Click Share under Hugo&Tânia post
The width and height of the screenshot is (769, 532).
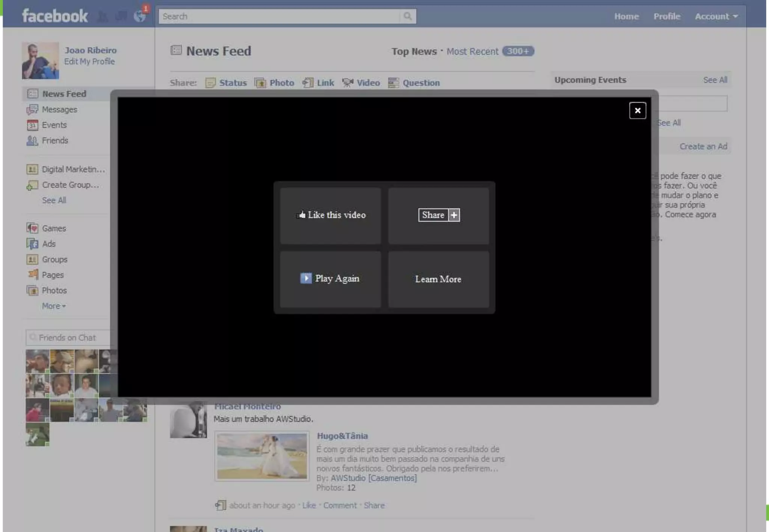pos(374,505)
